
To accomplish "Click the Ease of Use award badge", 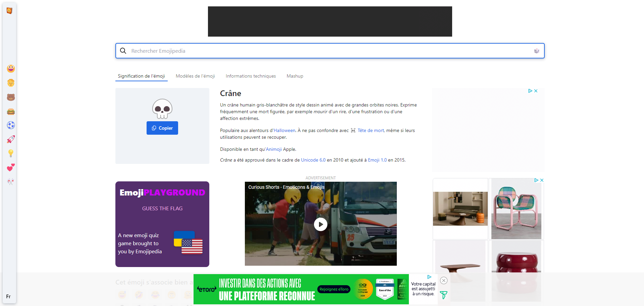I will (385, 289).
